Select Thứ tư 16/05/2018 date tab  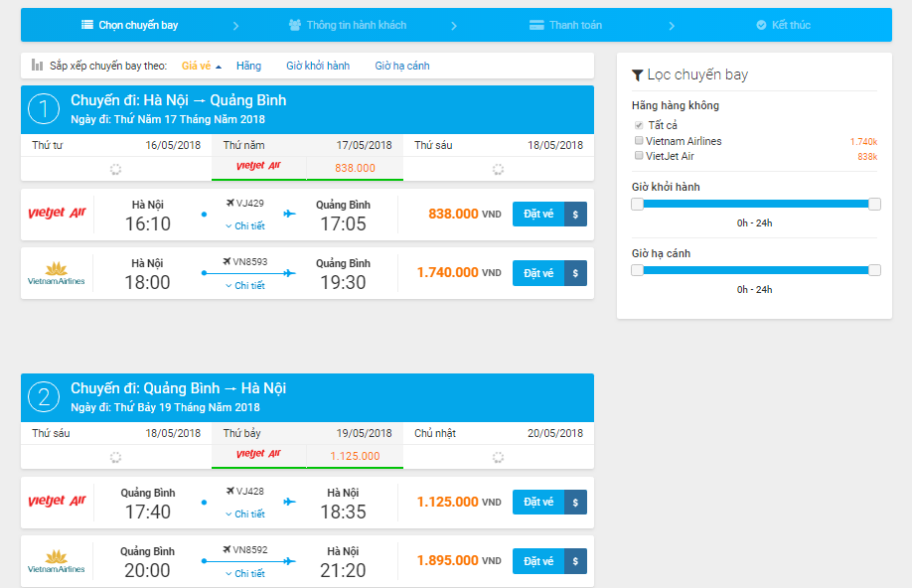coord(116,157)
